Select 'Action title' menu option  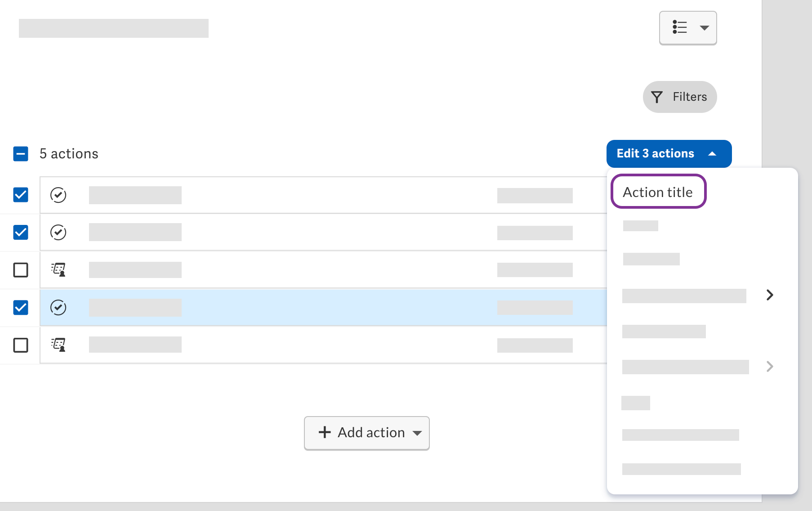point(658,192)
